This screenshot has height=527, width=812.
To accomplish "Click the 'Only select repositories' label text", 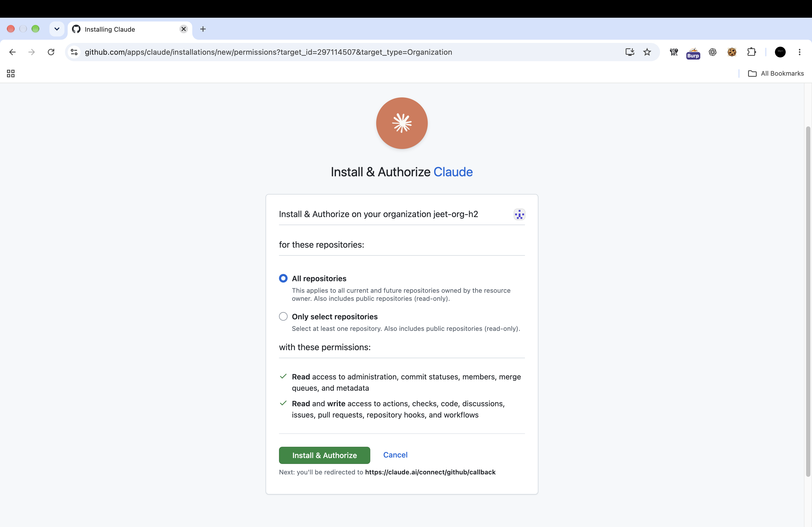I will (335, 316).
